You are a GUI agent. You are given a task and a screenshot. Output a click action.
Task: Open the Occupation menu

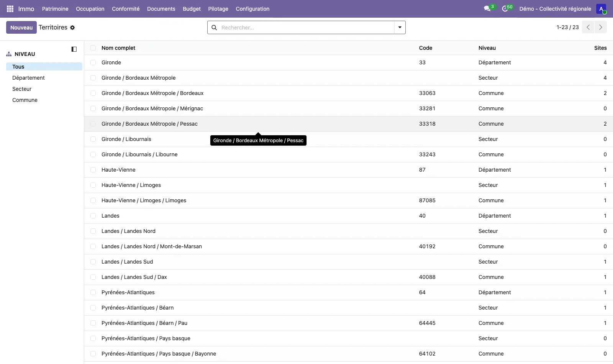(90, 9)
